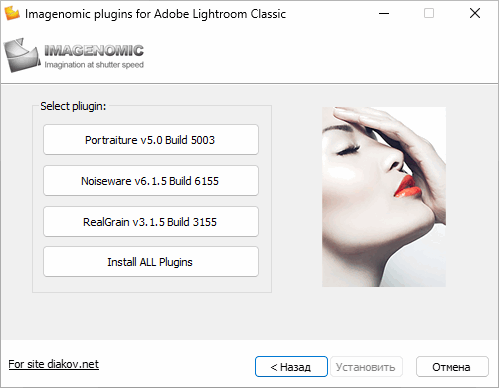Choose Portraiture v5.0 Build 5003
499x388 pixels.
(151, 140)
